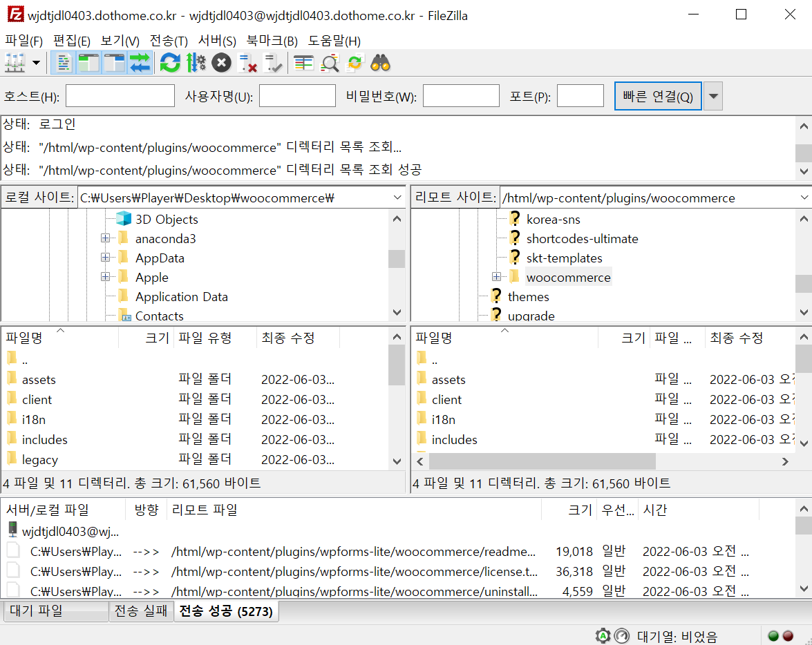Screen dimensions: 812x645
Task: Select shortcodes-ultimate in remote tree
Action: [582, 239]
